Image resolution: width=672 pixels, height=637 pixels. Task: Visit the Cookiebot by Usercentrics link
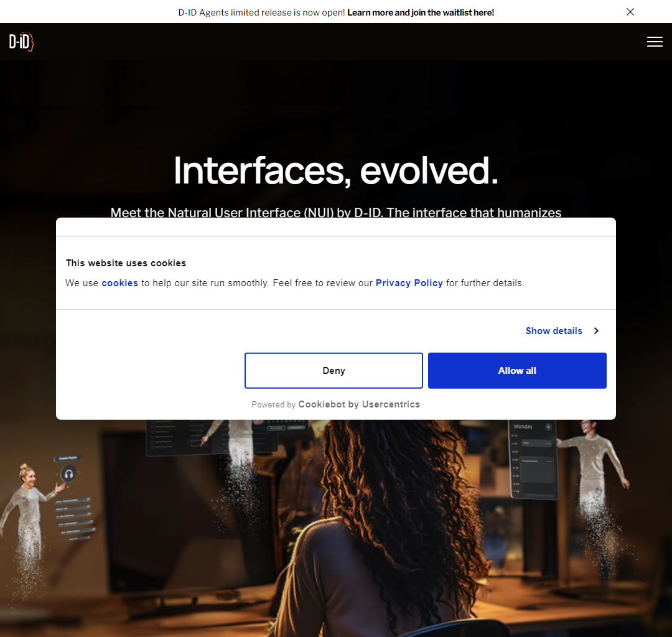click(x=359, y=404)
